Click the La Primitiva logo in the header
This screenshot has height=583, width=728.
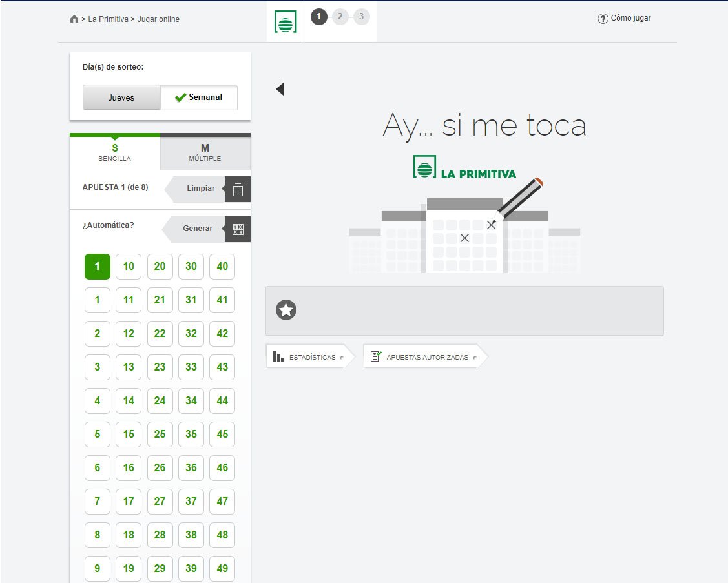coord(285,21)
